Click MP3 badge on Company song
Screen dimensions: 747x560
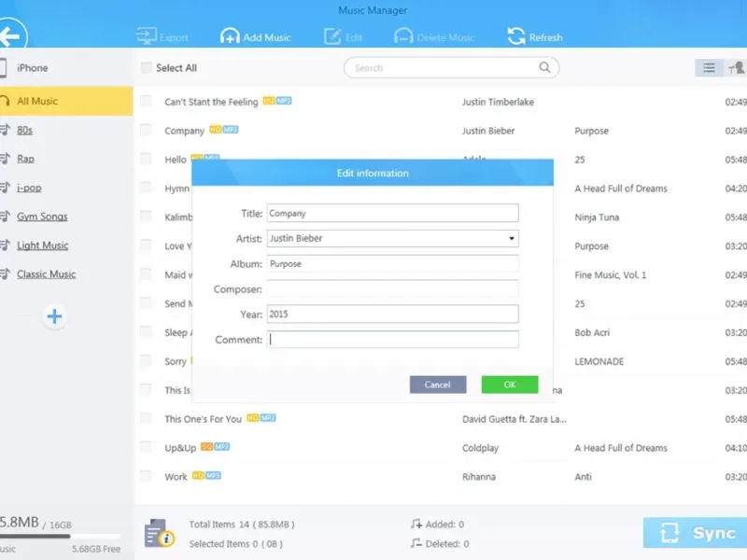pyautogui.click(x=231, y=130)
